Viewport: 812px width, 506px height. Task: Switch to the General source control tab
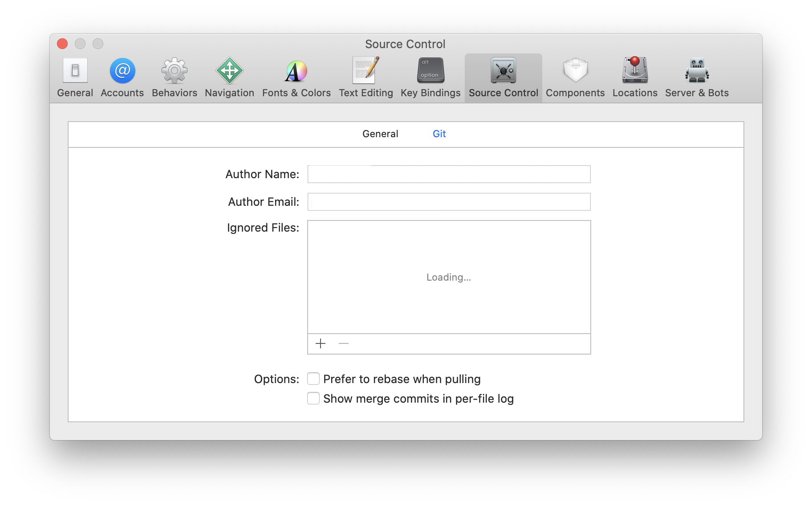pos(380,134)
